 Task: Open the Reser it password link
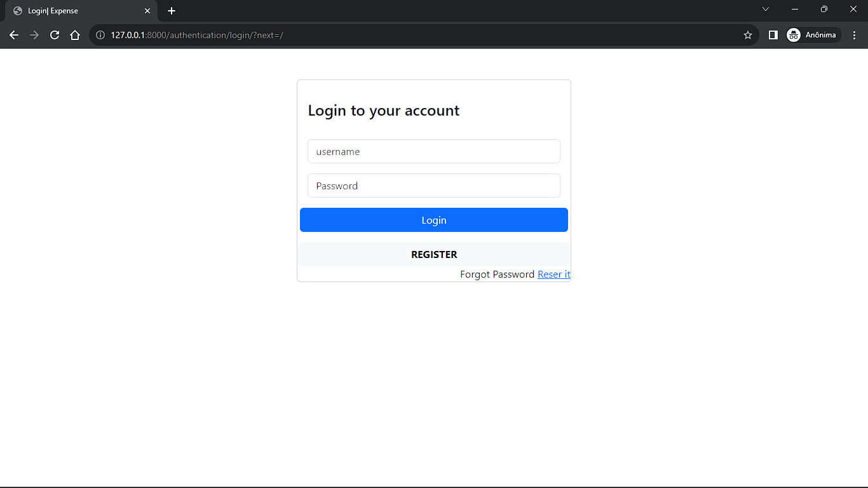[554, 274]
